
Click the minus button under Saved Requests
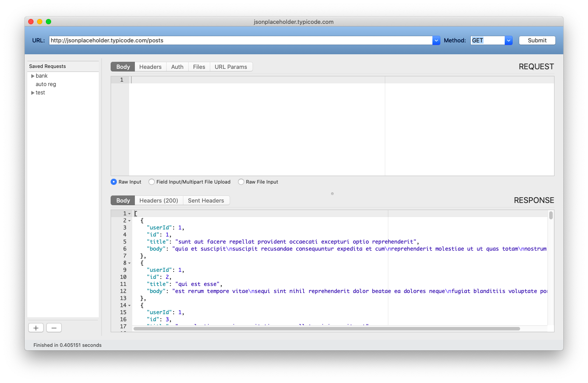coord(54,328)
